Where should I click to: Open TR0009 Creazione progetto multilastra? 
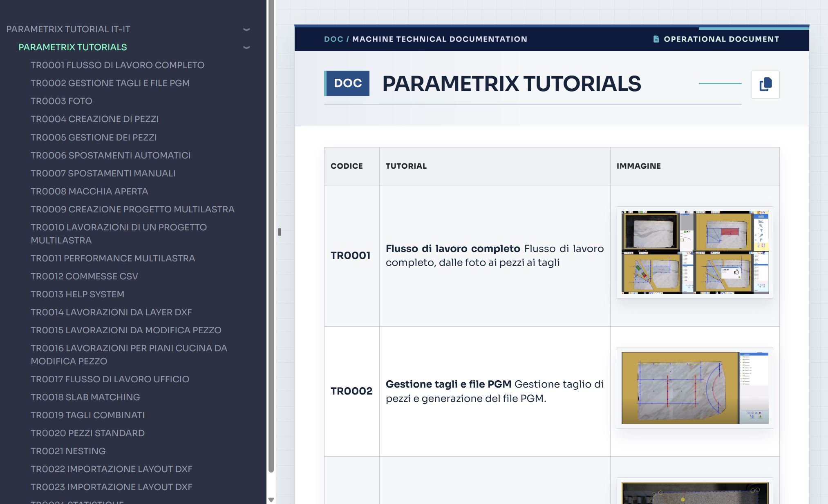point(132,209)
